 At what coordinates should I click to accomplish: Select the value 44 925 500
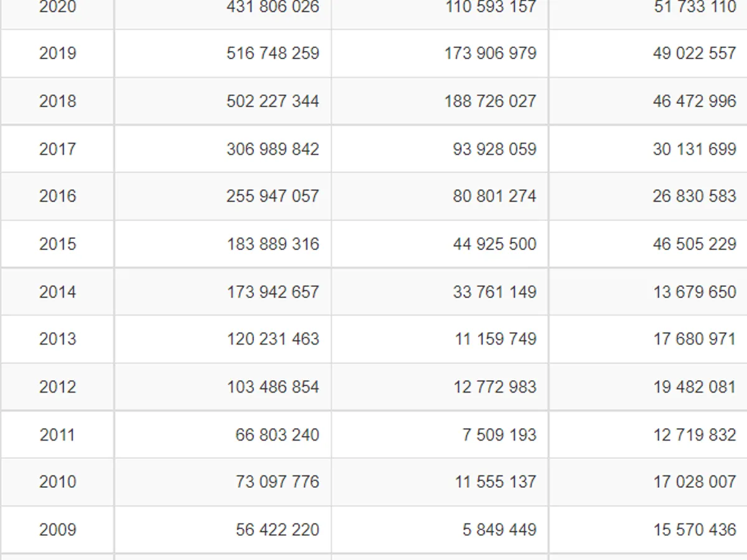point(494,244)
